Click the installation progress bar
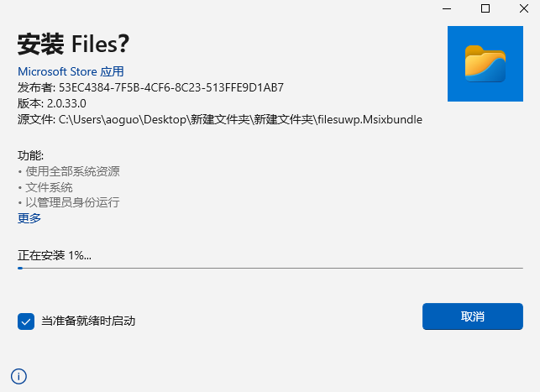The image size is (540, 392). (x=270, y=268)
